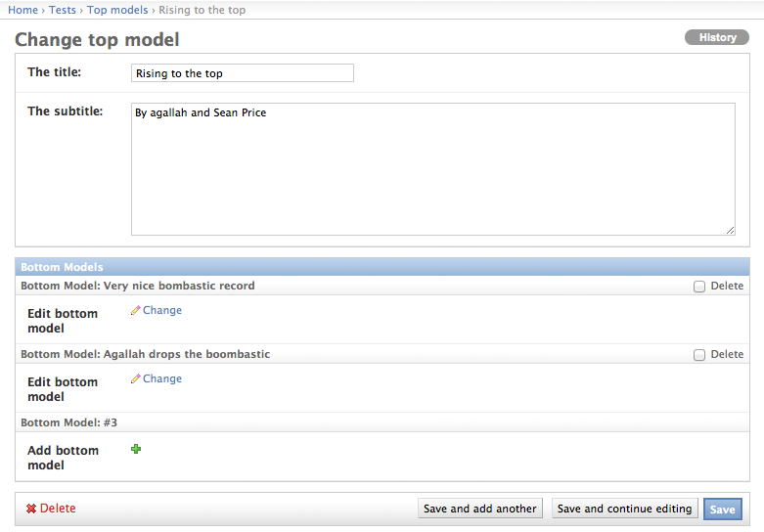Image resolution: width=764 pixels, height=532 pixels.
Task: Click the green plus icon to add bottom model
Action: 136,449
